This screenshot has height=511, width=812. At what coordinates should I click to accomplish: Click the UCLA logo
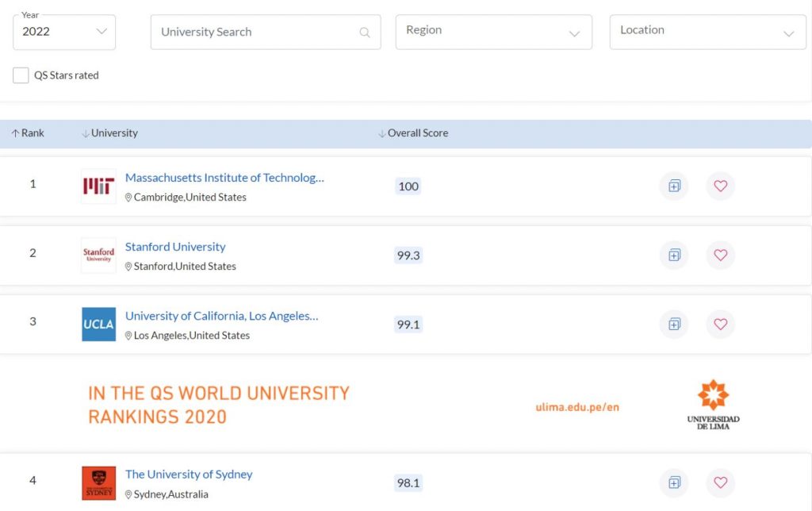[98, 325]
